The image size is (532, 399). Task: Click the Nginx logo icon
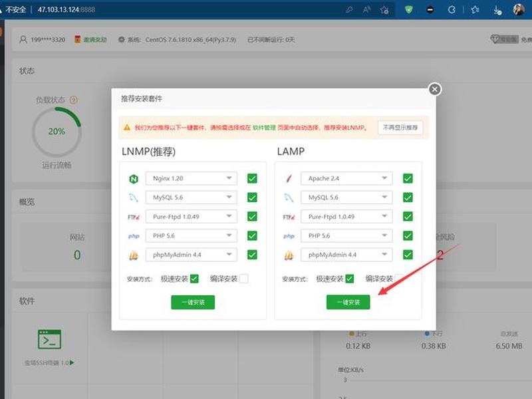pos(134,179)
